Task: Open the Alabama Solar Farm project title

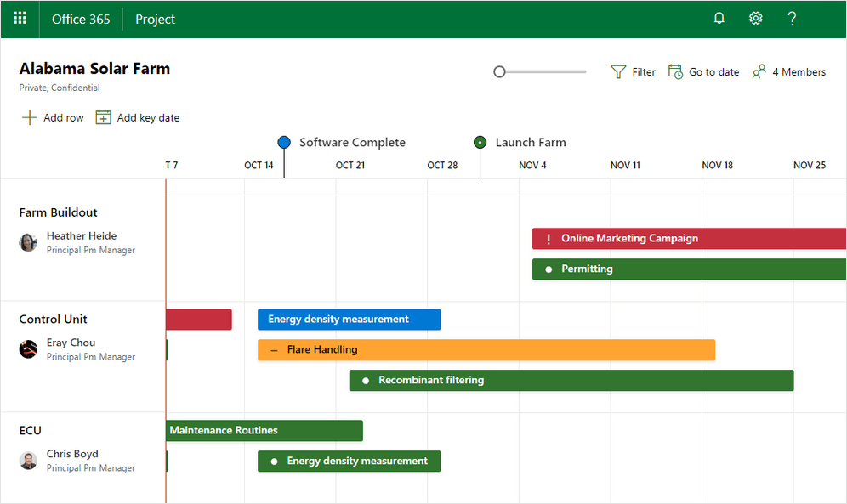Action: [x=94, y=69]
